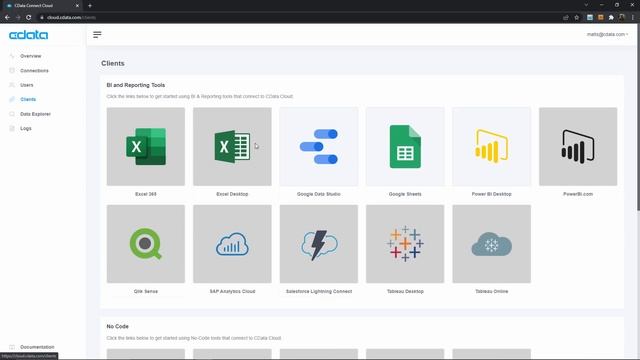Click the BI and Reporting Tools heading
The image size is (640, 360).
(136, 85)
